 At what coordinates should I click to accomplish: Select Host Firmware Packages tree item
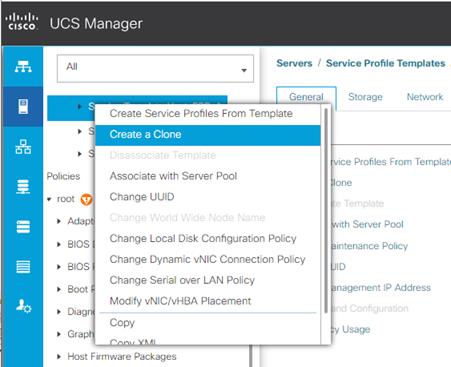pos(122,357)
